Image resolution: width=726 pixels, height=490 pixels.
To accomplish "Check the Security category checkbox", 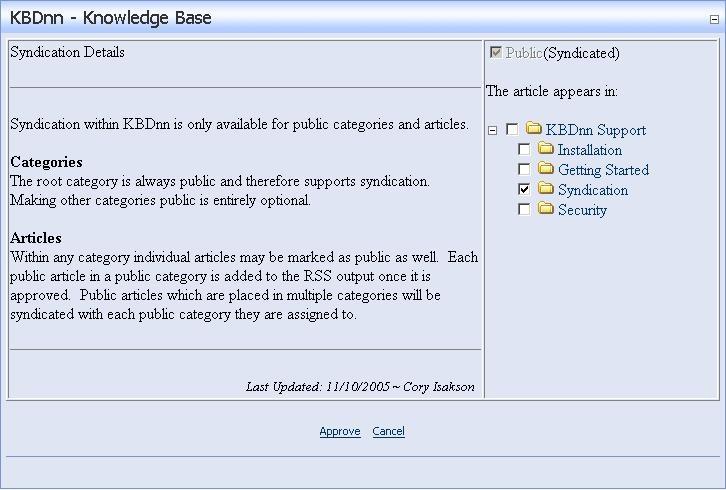I will tap(524, 210).
